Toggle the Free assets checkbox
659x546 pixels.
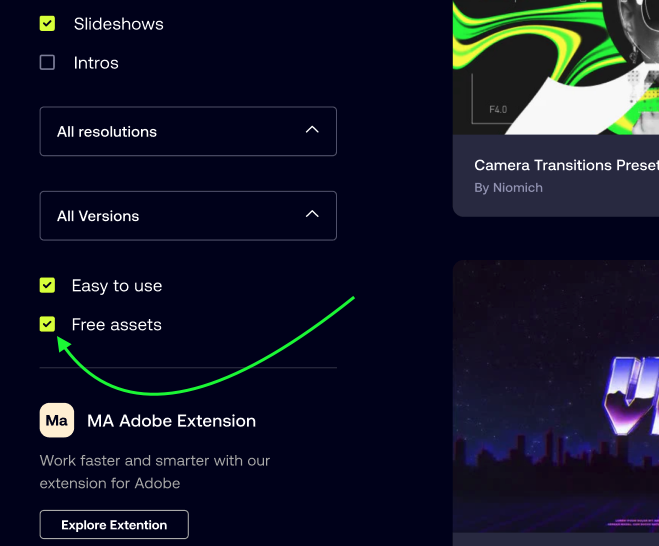point(47,324)
